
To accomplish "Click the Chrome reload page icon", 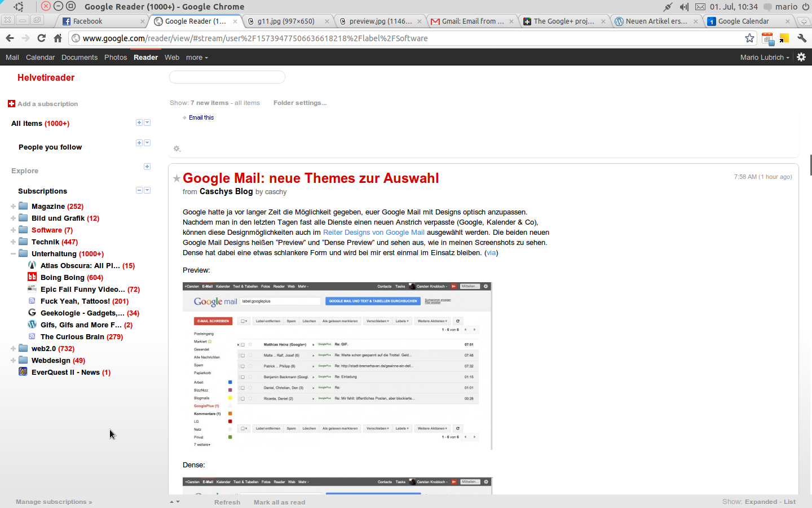I will 41,38.
